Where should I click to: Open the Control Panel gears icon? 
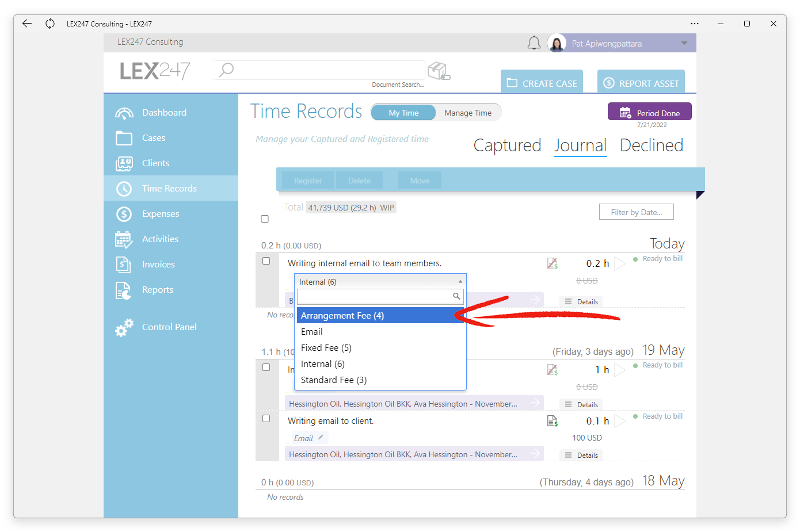coord(124,327)
